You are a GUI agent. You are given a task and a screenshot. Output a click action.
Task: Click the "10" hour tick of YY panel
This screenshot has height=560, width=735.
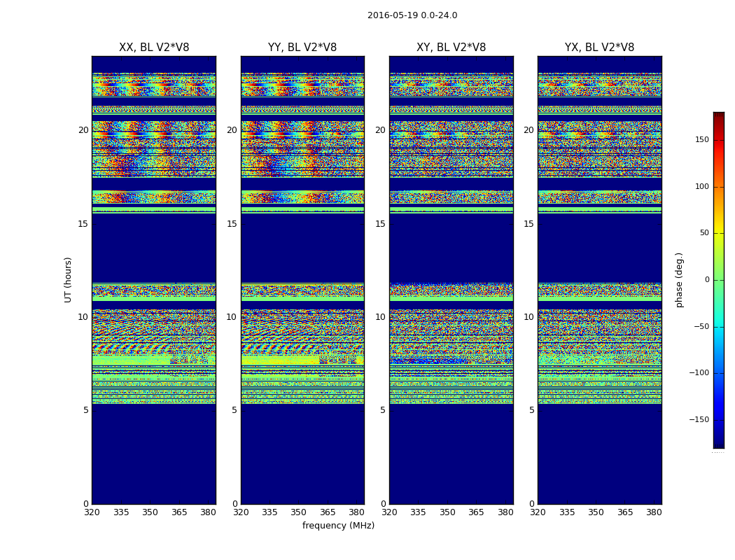point(232,317)
